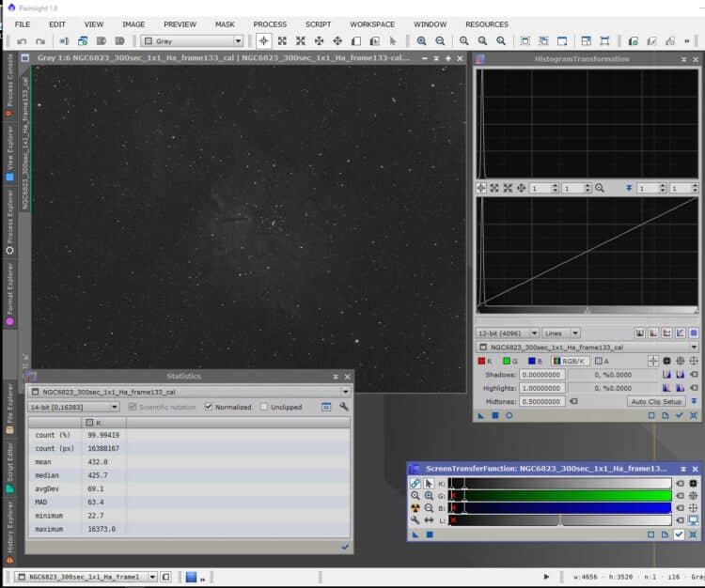This screenshot has height=588, width=705.
Task: Click the New Instance triangle in HistogramTransformation
Action: (x=481, y=415)
